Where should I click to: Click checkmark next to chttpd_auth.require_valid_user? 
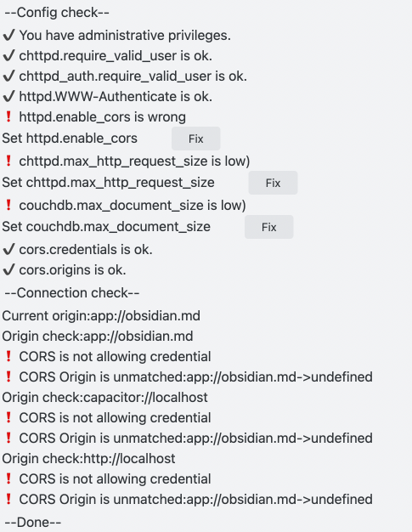click(8, 76)
